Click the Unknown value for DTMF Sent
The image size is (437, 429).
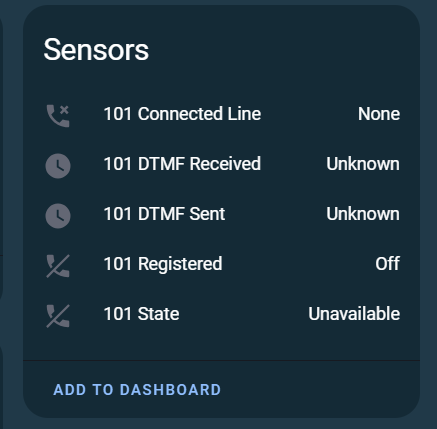click(x=363, y=214)
